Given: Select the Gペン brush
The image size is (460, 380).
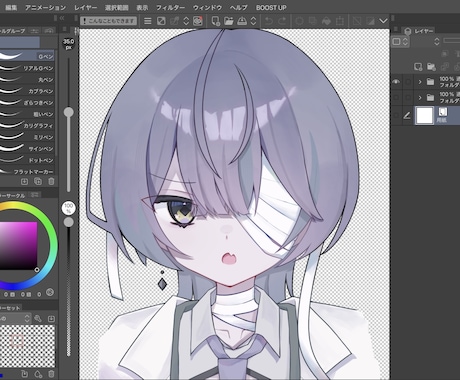Looking at the screenshot, I should 27,56.
